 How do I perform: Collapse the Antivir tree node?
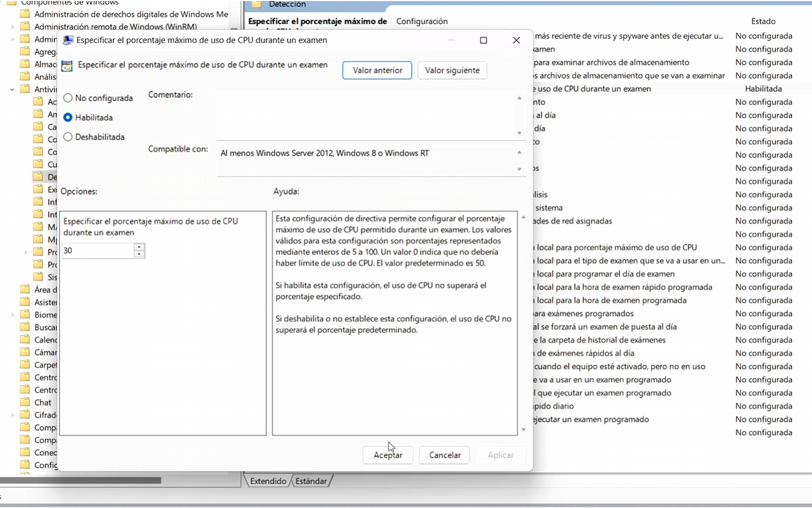pyautogui.click(x=12, y=89)
